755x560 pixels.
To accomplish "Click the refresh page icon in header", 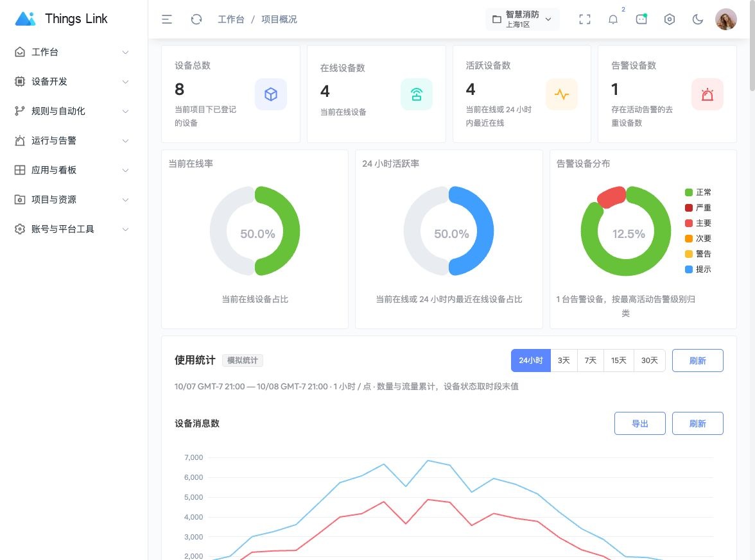I will pyautogui.click(x=196, y=19).
